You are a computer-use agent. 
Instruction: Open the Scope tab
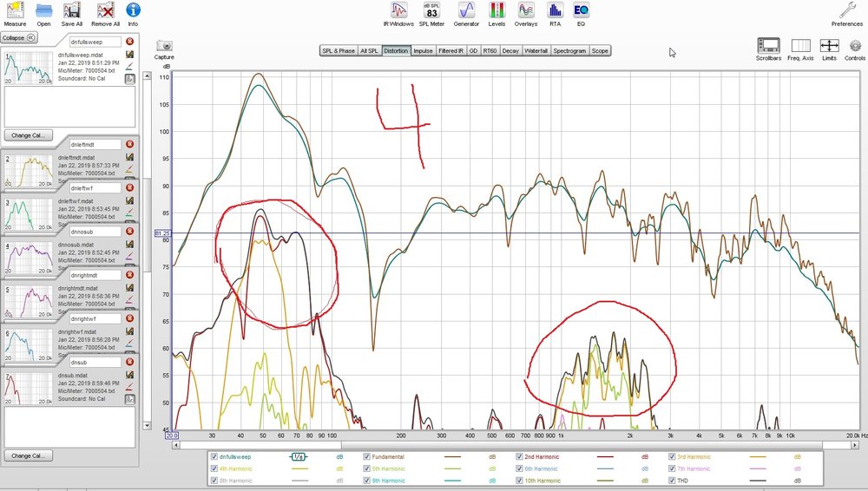pyautogui.click(x=600, y=51)
